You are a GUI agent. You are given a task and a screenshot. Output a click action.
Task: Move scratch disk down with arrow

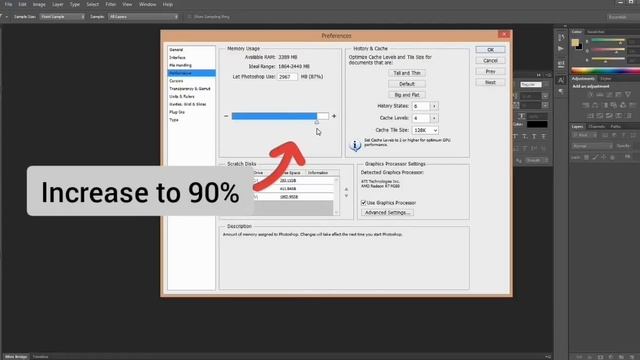click(x=346, y=196)
